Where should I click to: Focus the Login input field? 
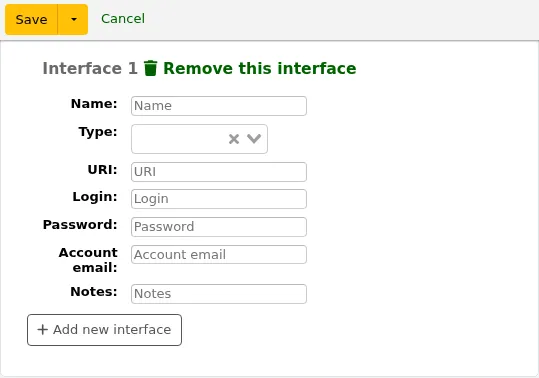click(219, 199)
